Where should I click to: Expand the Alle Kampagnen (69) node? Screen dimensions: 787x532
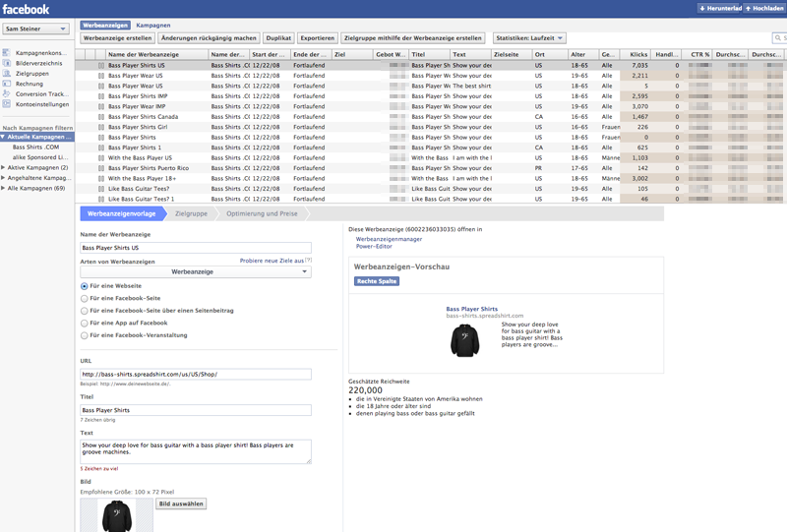[x=3, y=188]
